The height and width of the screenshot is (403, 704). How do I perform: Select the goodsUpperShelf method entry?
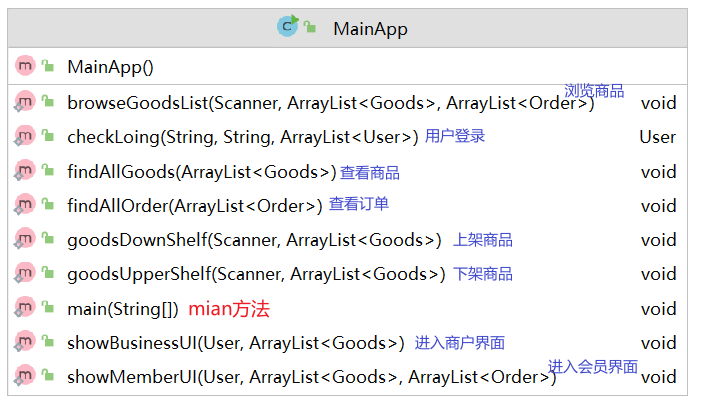[256, 275]
